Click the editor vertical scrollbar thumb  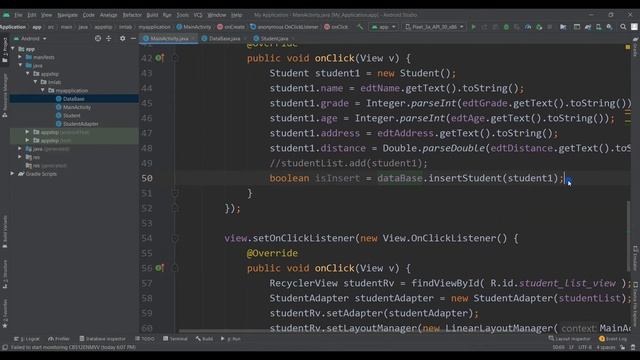coord(628,235)
